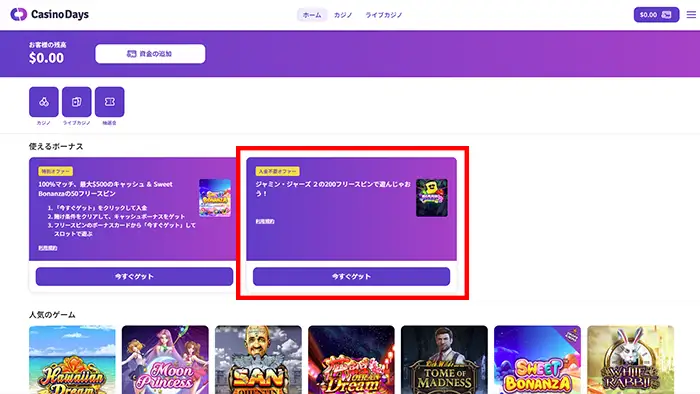The width and height of the screenshot is (700, 394).
Task: Click the 特別オファー yellow badge
Action: point(55,171)
